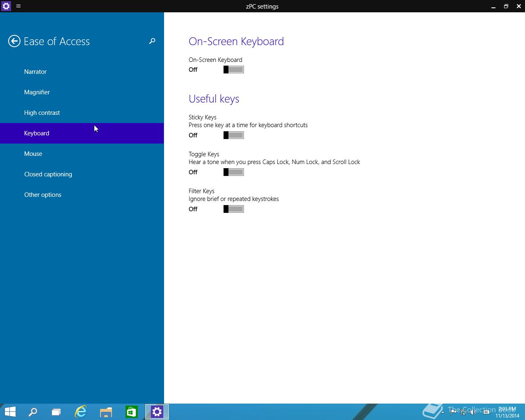The width and height of the screenshot is (525, 420).
Task: Open the taskbar clock and date
Action: [x=507, y=412]
